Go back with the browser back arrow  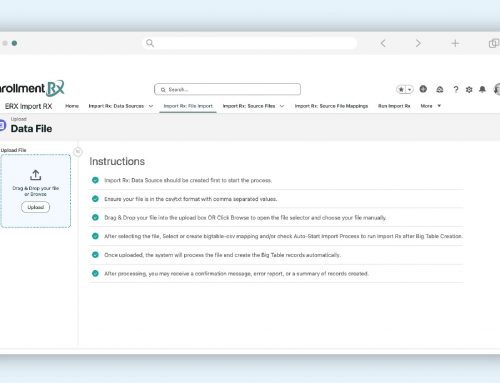(383, 43)
